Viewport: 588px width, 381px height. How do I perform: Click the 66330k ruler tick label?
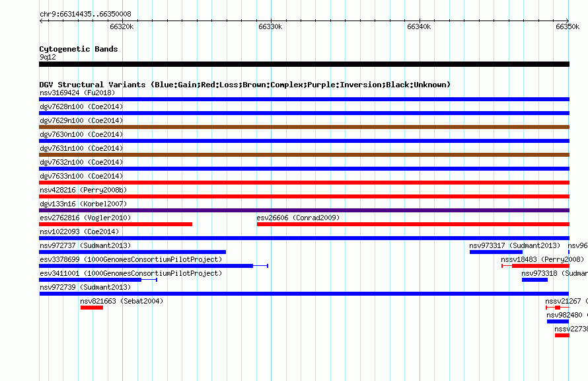[x=270, y=26]
